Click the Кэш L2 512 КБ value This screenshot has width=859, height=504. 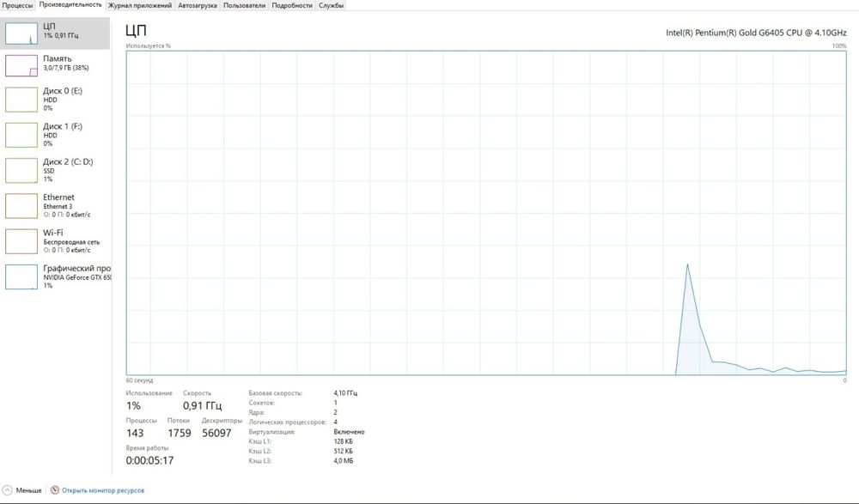344,452
